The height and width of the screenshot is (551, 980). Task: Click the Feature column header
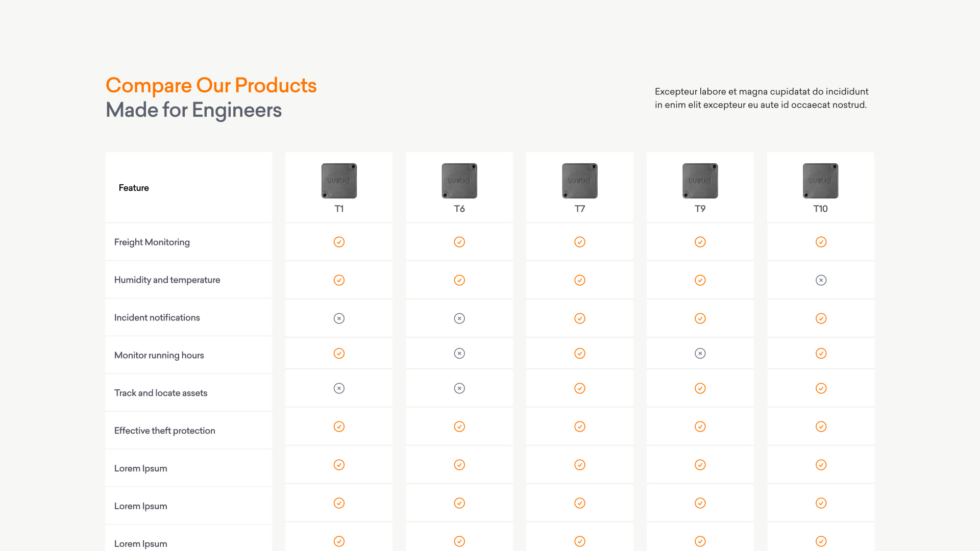point(134,188)
